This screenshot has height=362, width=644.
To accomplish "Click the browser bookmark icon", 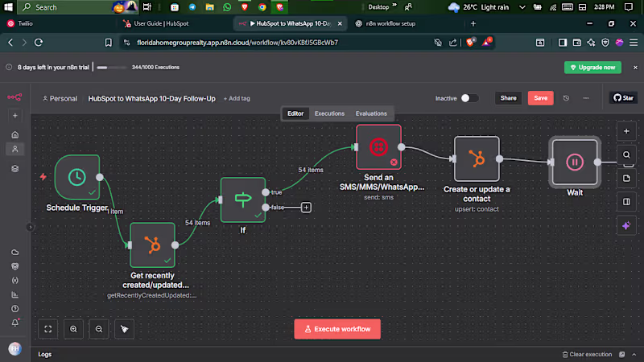I will click(108, 43).
